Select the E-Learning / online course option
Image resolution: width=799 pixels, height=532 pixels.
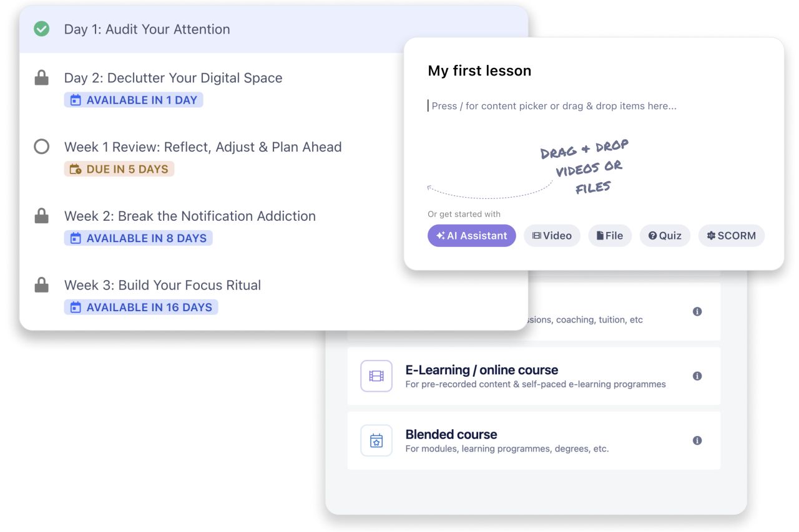coord(534,376)
